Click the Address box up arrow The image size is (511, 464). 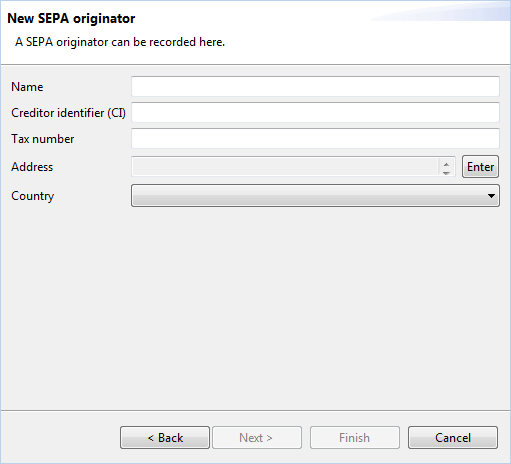(446, 164)
